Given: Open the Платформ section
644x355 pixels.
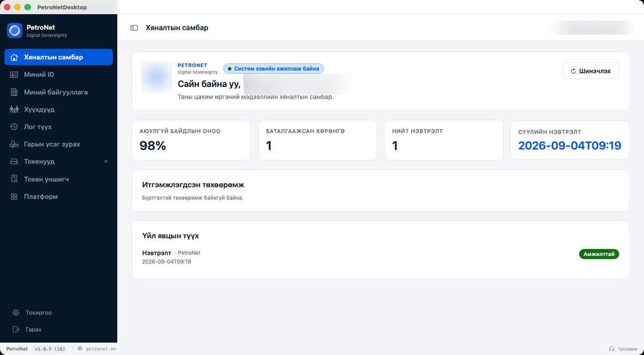Looking at the screenshot, I should tap(59, 197).
